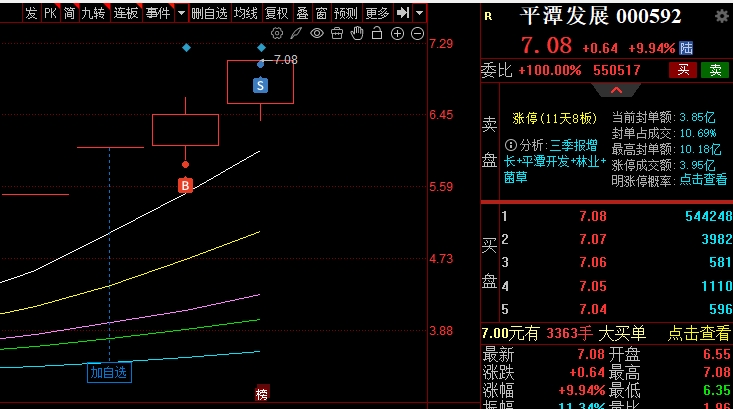Click the 发 toolbar button
733x409 pixels.
[x=31, y=13]
